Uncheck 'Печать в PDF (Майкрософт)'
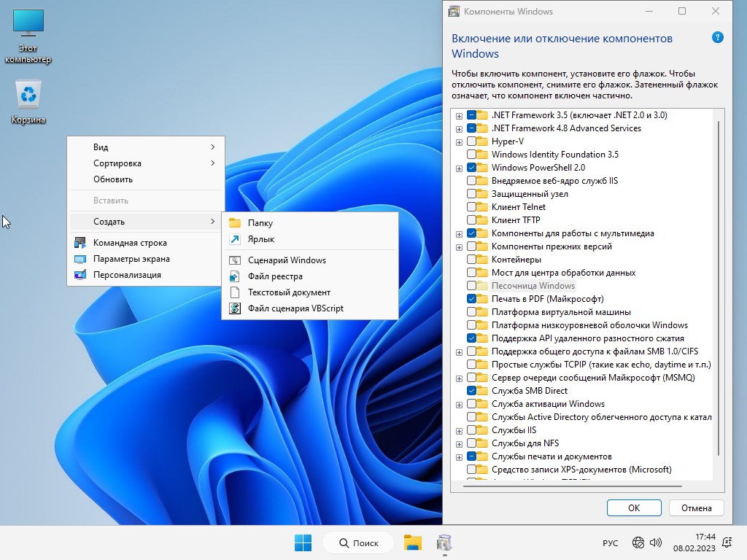The height and width of the screenshot is (560, 747). (472, 299)
